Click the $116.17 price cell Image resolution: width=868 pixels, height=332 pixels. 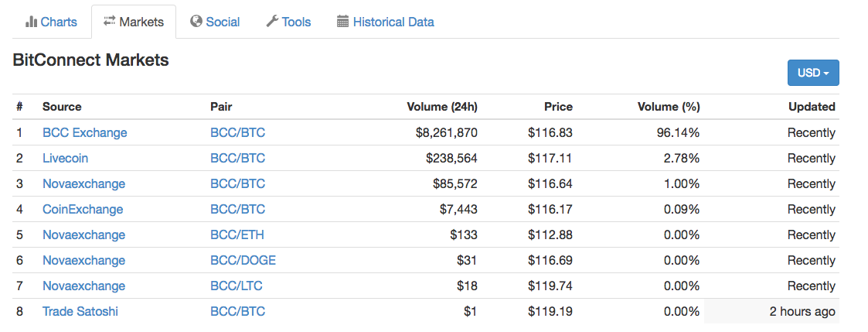tap(550, 210)
